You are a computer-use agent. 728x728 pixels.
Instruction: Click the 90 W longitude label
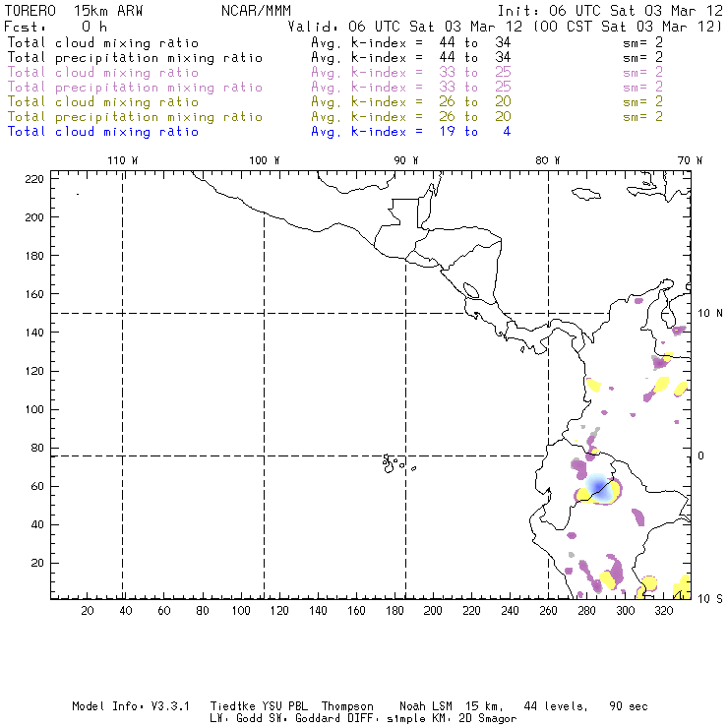[406, 160]
